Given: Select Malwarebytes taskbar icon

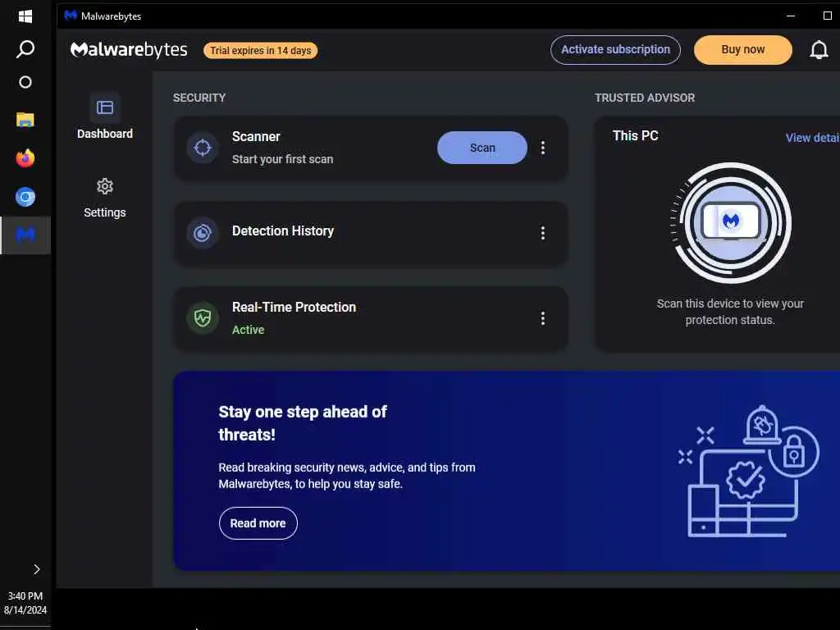Looking at the screenshot, I should 25,235.
